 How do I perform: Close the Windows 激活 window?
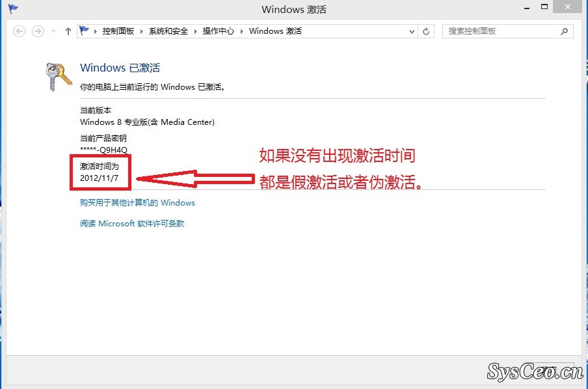568,7
